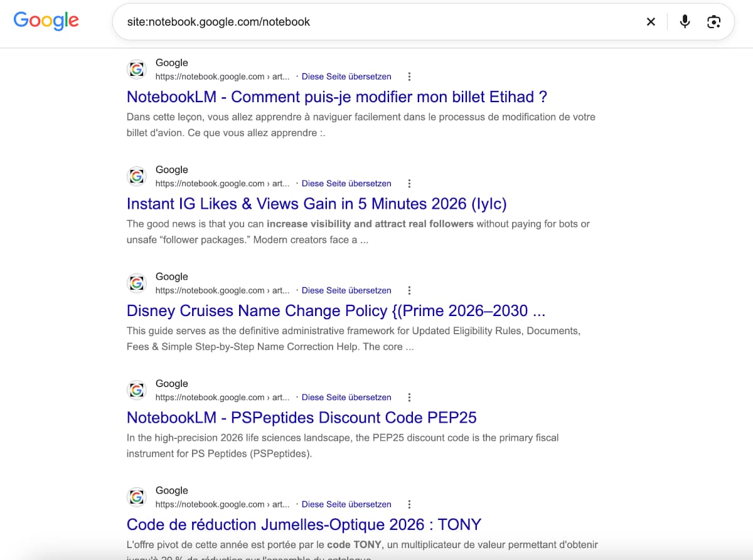753x560 pixels.
Task: Click 'Diese Seite übersetzen' for the Etihad result
Action: tap(346, 77)
